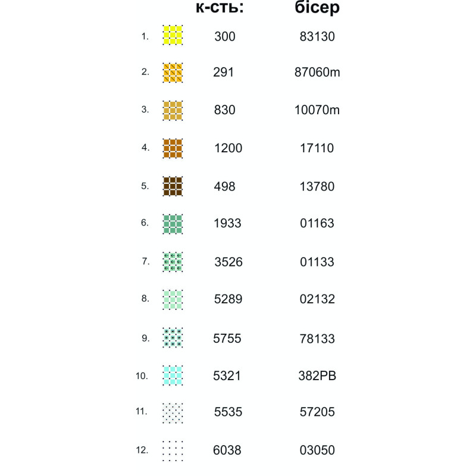Image resolution: width=476 pixels, height=476 pixels.
Task: Select the quantity value 6038
Action: click(x=227, y=450)
